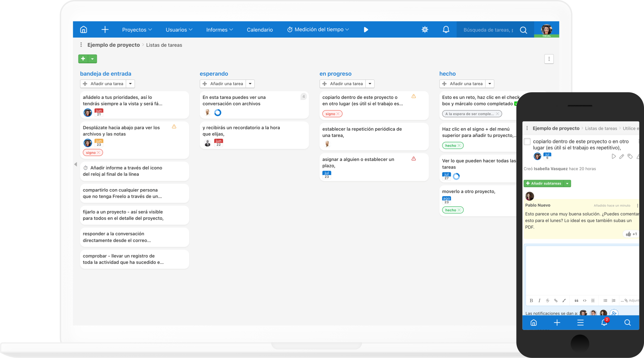The width and height of the screenshot is (644, 358).
Task: Expand arrow beside 'Añadir subtareas' on phone
Action: [567, 183]
